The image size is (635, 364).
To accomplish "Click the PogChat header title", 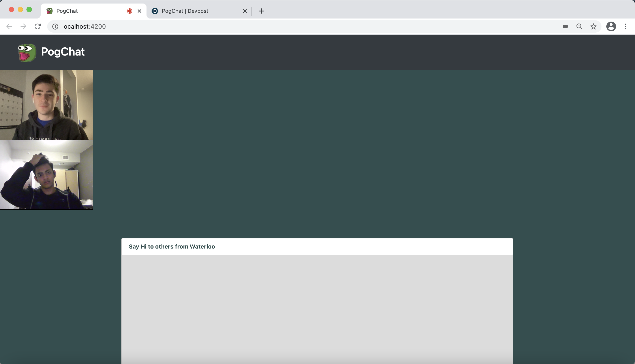I will (x=63, y=52).
